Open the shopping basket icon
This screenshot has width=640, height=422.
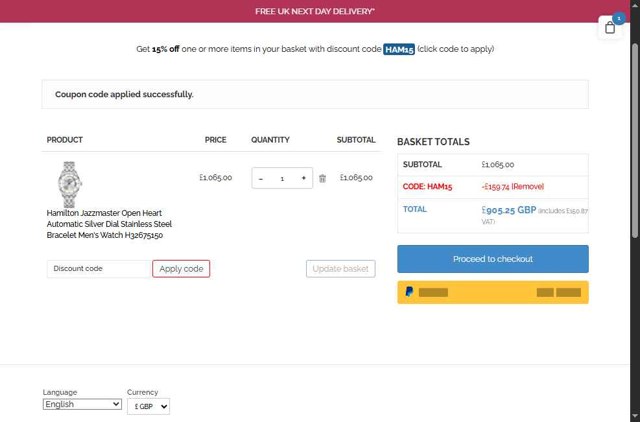tap(610, 28)
